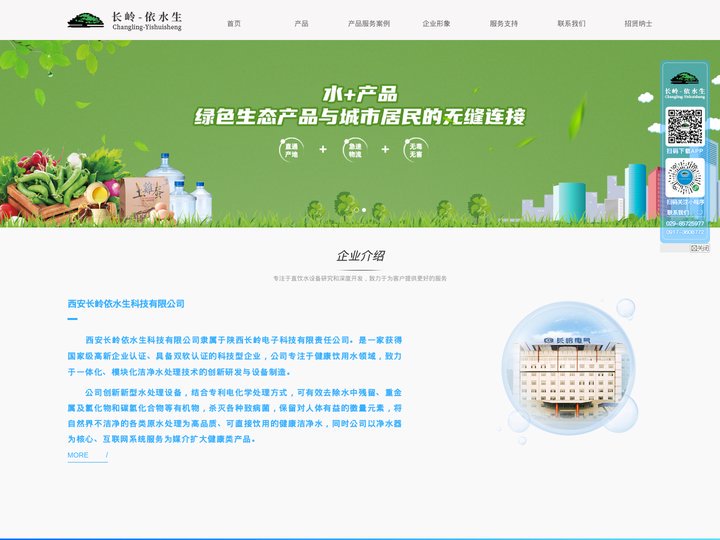The width and height of the screenshot is (720, 540).
Task: Click the 急速物流 circle icon
Action: 355,150
